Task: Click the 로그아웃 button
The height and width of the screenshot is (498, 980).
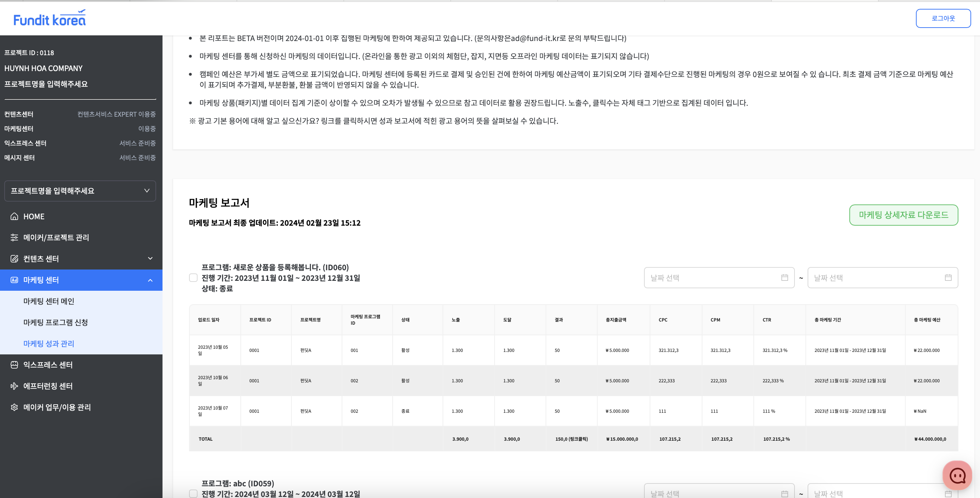Action: pyautogui.click(x=943, y=18)
